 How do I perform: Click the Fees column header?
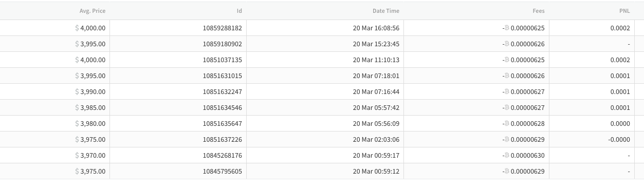[x=539, y=11]
